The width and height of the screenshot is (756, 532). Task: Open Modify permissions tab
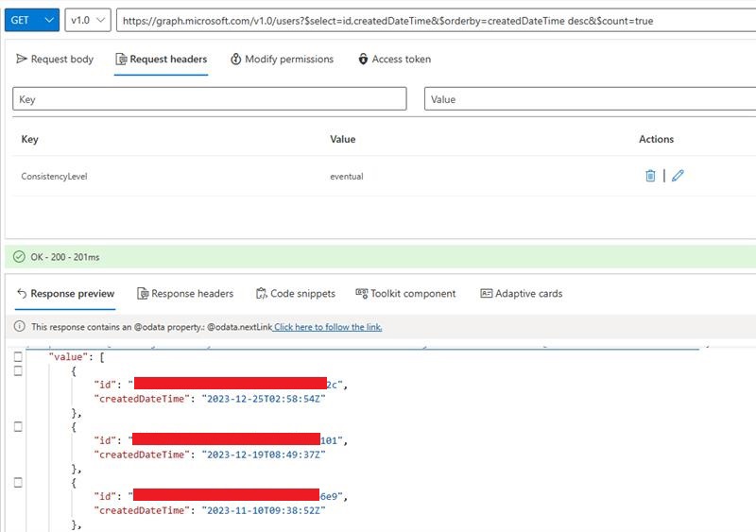coord(282,59)
